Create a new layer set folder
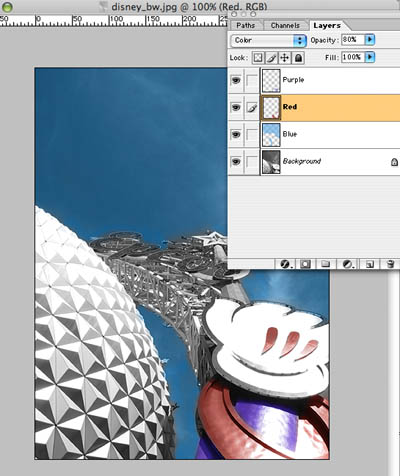Viewport: 400px width, 476px height. click(x=325, y=264)
